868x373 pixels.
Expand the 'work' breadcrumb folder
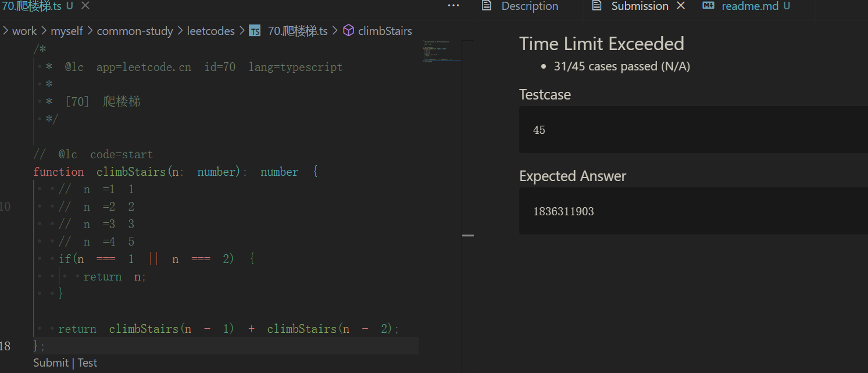[24, 31]
